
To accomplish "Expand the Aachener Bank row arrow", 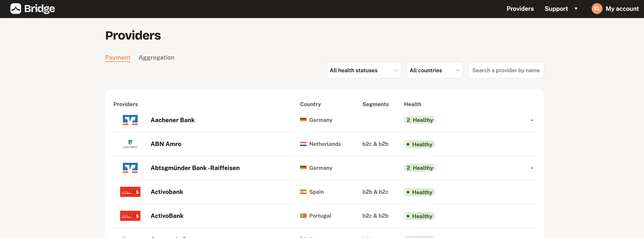I will point(532,120).
